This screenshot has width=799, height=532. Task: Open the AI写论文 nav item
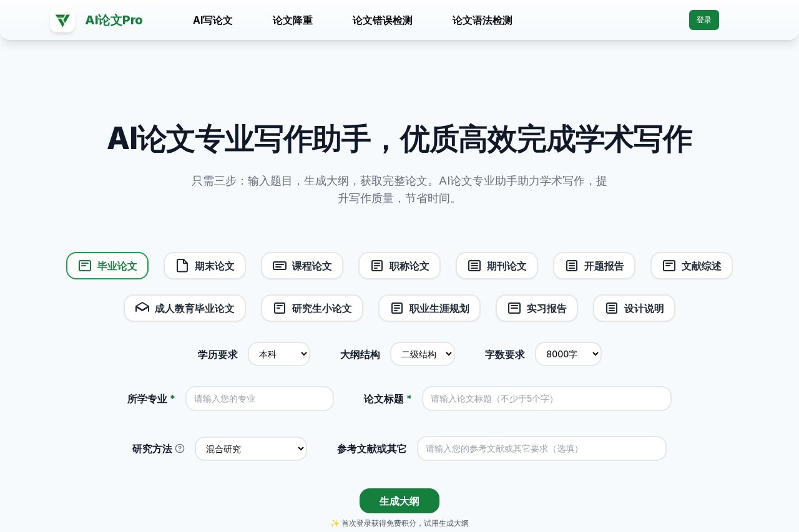pyautogui.click(x=213, y=20)
